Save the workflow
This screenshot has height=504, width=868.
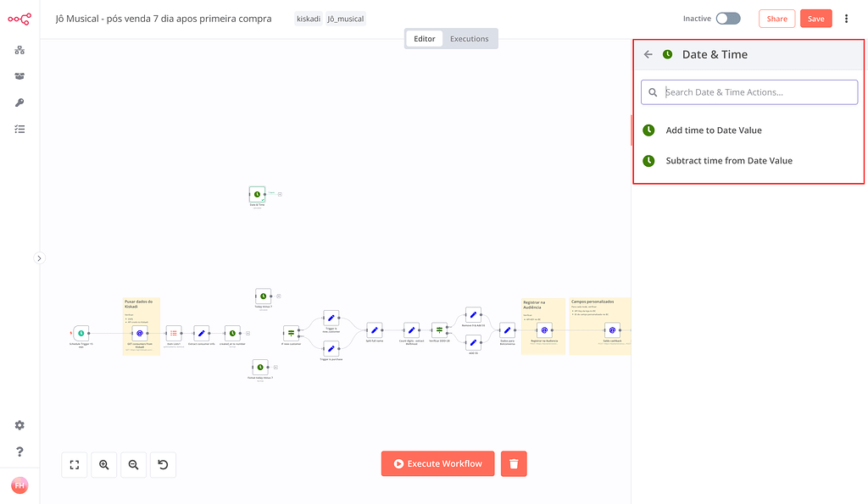point(815,17)
